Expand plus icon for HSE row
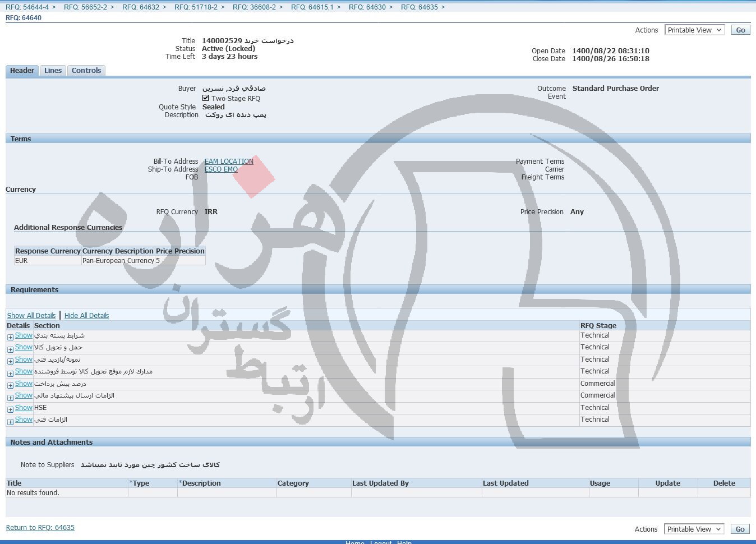 tap(10, 409)
